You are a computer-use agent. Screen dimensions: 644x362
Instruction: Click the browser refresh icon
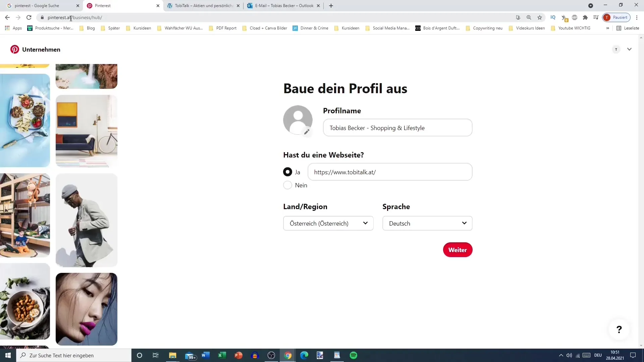tap(29, 17)
